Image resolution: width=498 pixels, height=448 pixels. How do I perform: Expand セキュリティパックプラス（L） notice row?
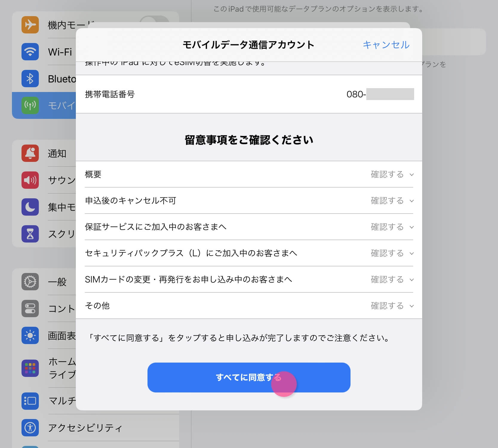click(x=392, y=253)
